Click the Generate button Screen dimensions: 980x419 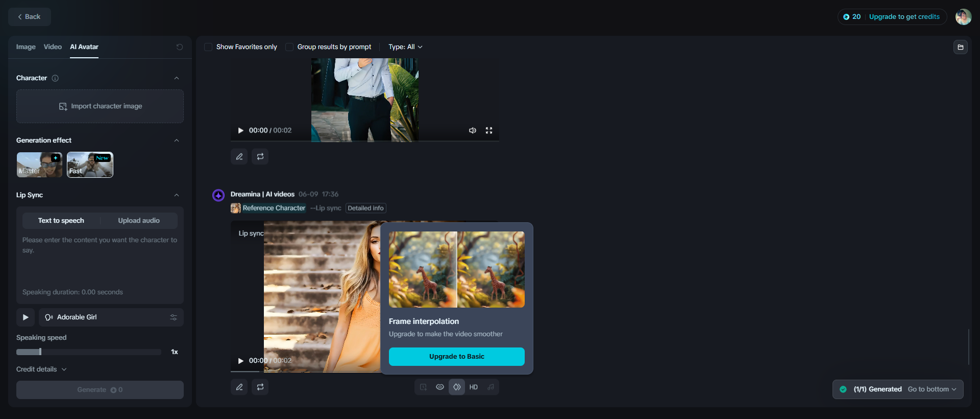tap(100, 390)
